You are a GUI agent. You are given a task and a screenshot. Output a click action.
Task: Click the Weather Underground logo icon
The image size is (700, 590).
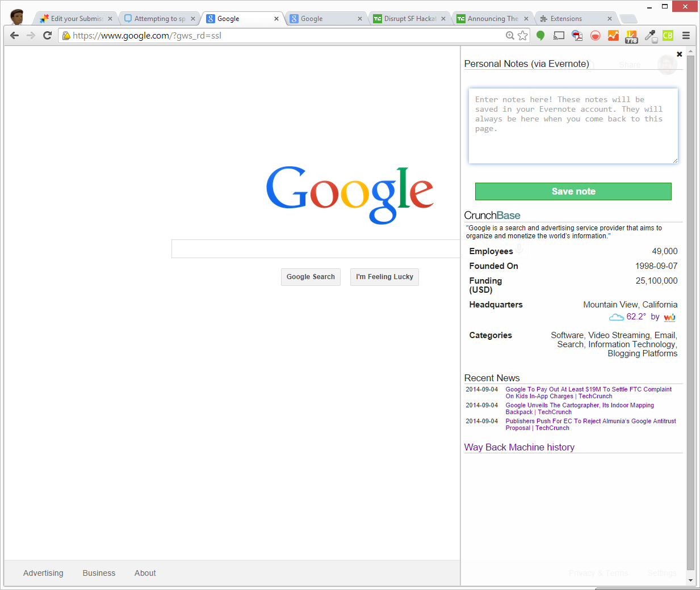(x=669, y=317)
